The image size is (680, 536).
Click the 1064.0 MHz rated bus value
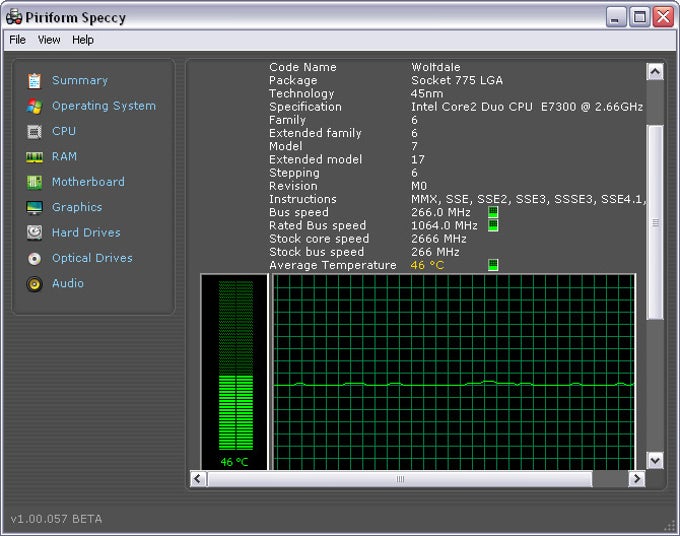[x=444, y=226]
